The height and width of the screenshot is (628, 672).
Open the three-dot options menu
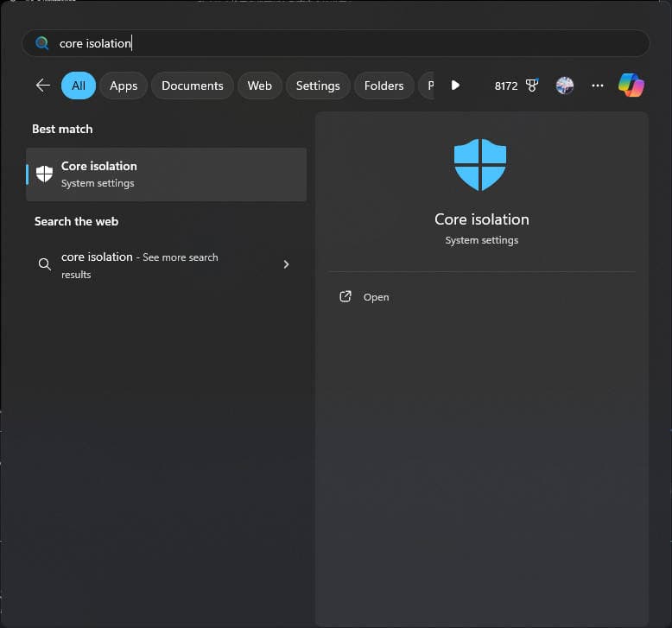tap(598, 86)
